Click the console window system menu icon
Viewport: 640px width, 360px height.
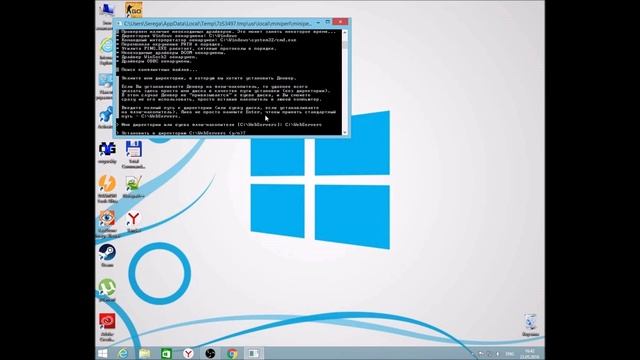(x=119, y=24)
